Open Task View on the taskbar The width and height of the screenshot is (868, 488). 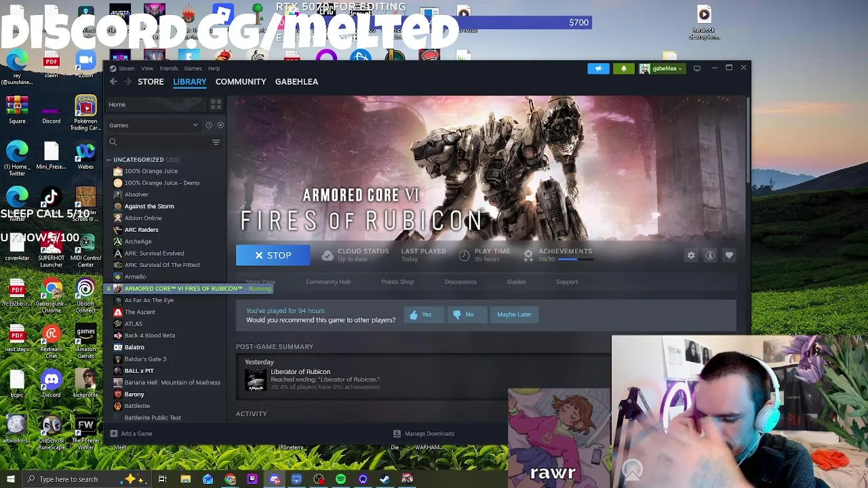[163, 479]
